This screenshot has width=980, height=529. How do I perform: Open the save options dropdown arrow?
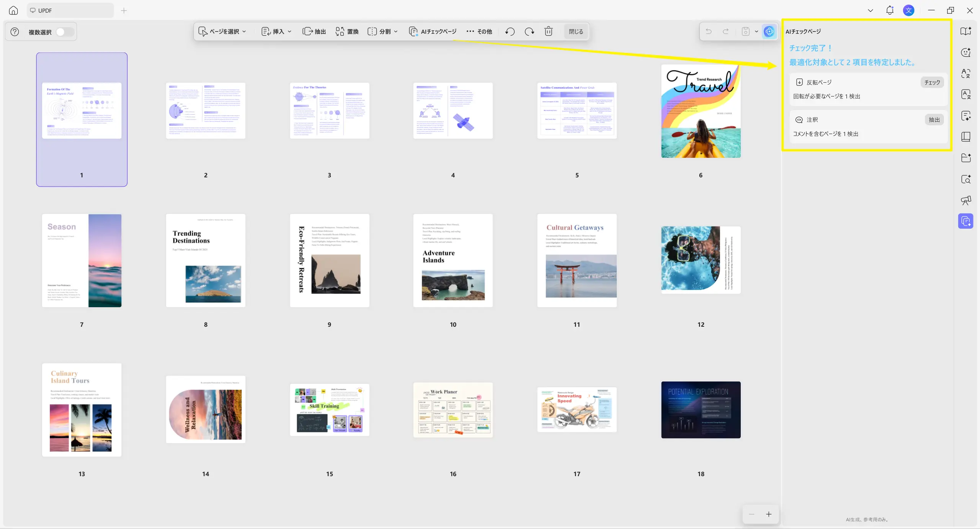click(756, 31)
